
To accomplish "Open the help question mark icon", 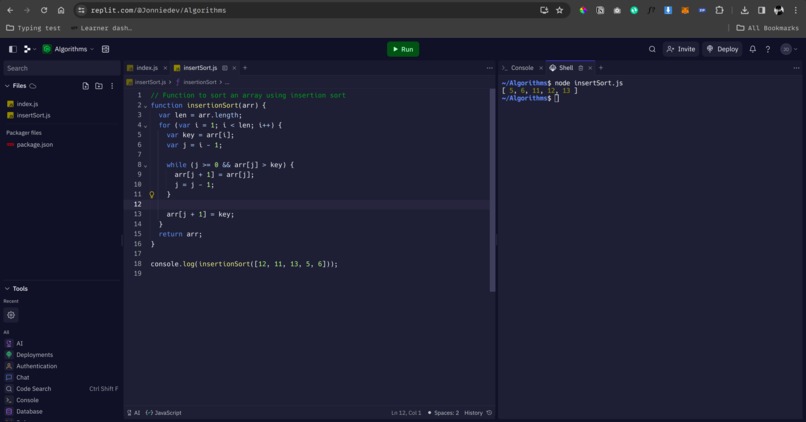I will (768, 49).
